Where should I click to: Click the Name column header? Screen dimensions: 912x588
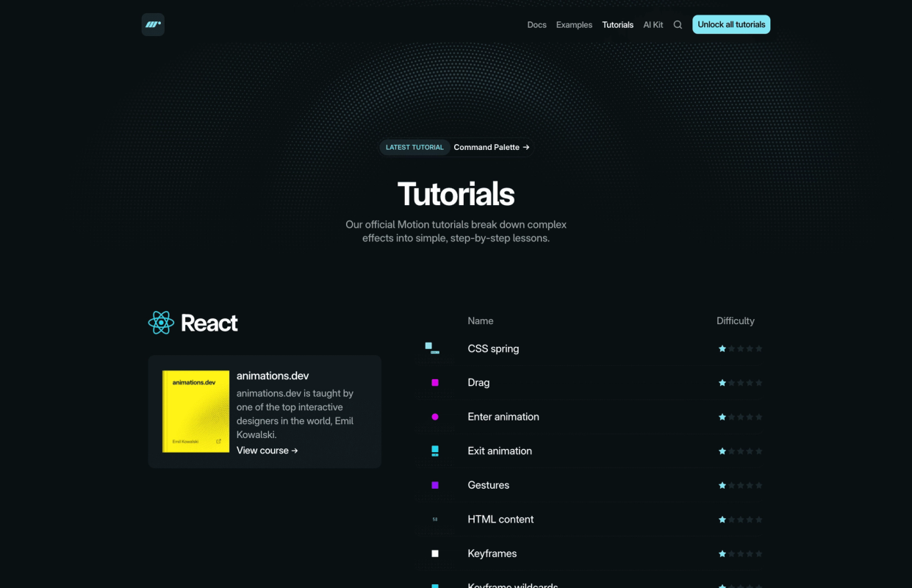click(481, 320)
